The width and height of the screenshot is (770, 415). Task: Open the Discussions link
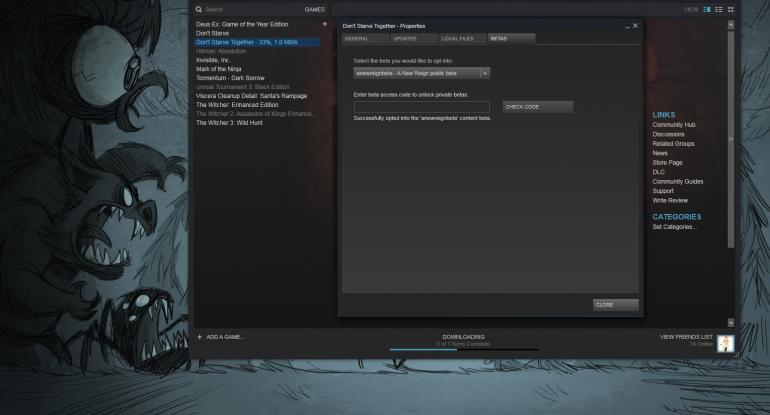[668, 134]
